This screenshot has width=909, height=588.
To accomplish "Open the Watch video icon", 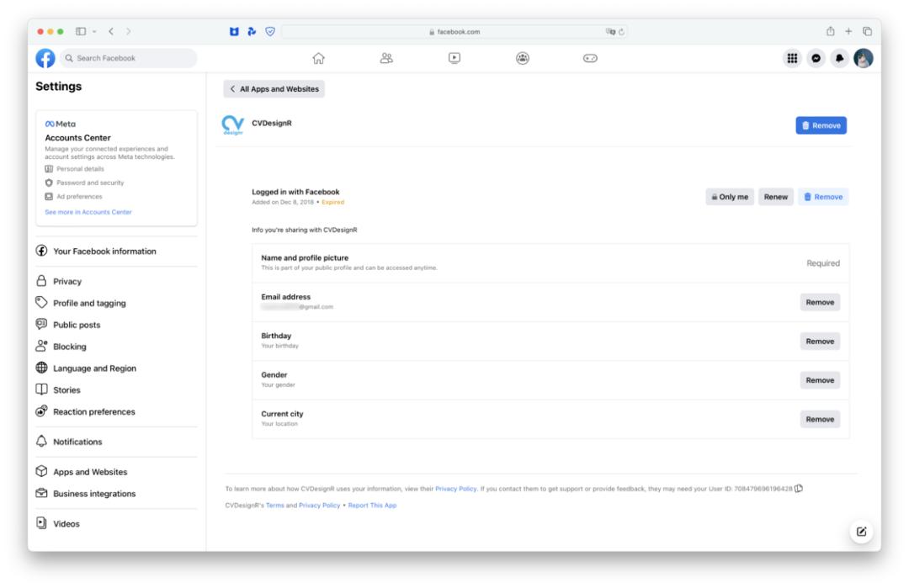I will (x=454, y=58).
